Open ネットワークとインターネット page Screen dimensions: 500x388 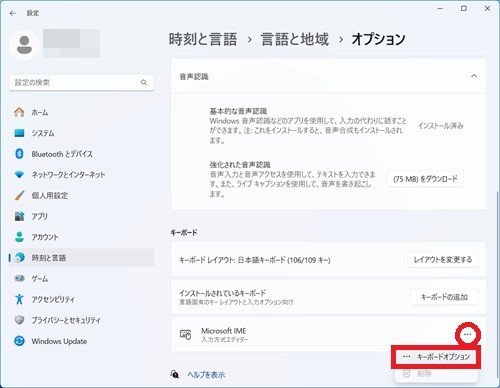(81, 174)
